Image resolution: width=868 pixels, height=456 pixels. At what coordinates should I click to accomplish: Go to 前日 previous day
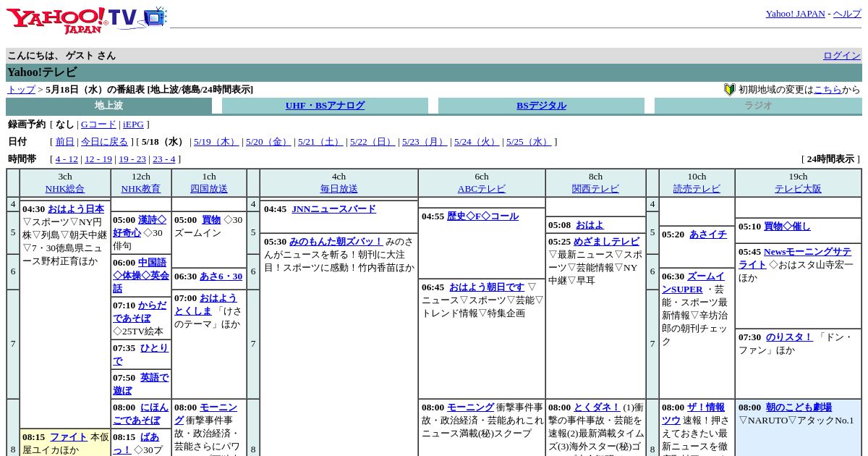pyautogui.click(x=65, y=142)
